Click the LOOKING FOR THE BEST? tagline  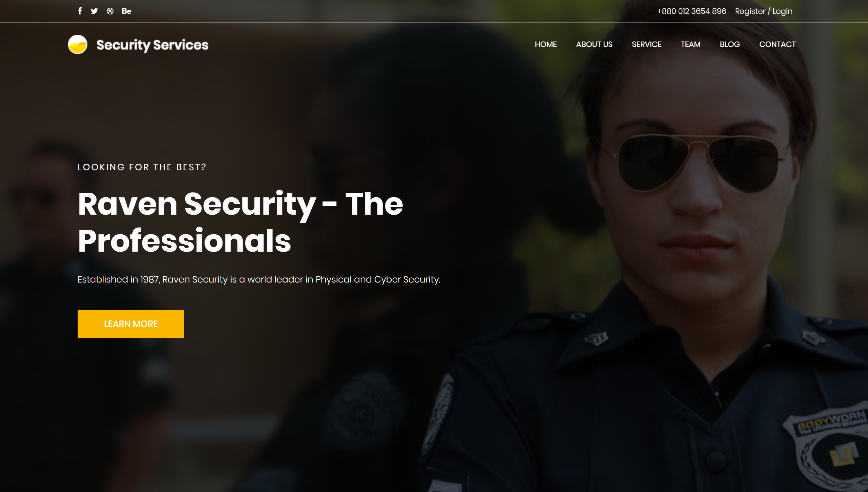click(142, 167)
